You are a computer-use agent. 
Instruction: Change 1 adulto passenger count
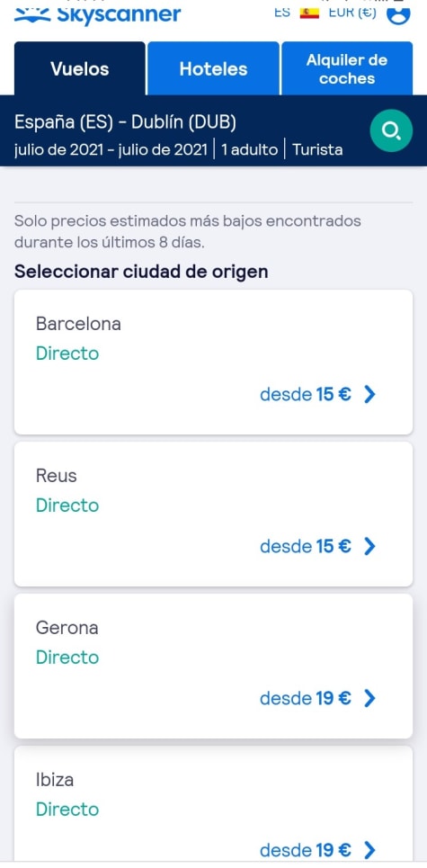click(249, 149)
